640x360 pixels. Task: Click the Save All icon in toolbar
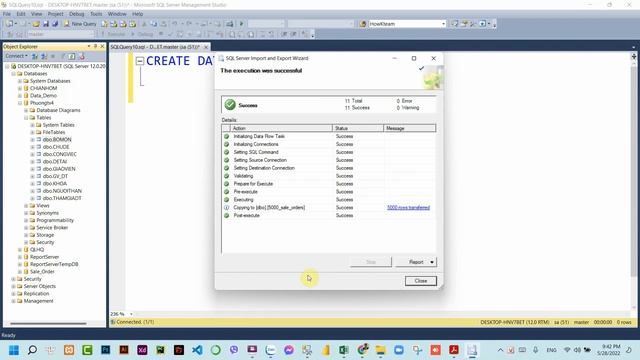pos(55,24)
